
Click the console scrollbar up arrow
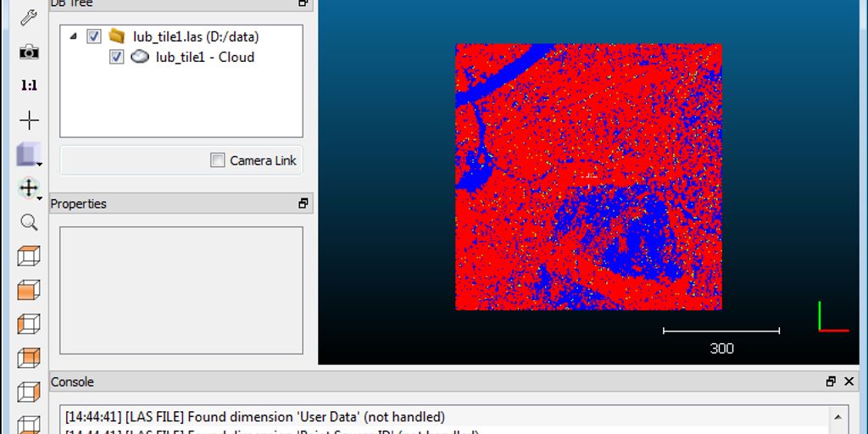point(837,417)
